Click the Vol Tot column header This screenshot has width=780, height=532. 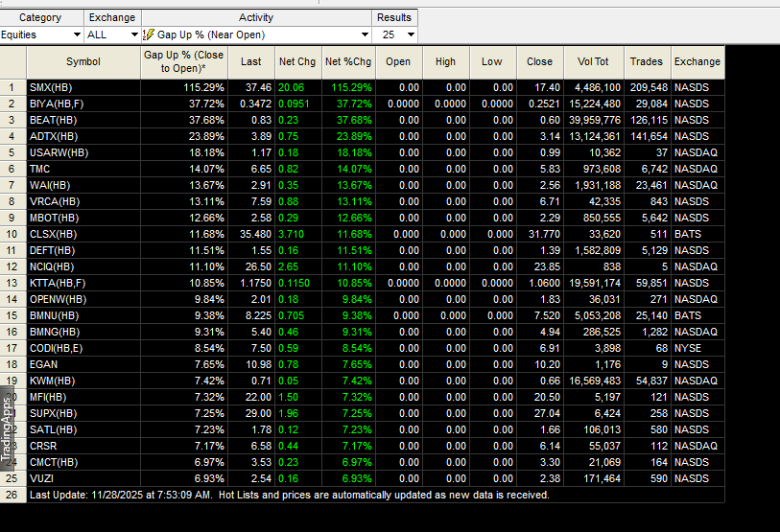point(593,61)
